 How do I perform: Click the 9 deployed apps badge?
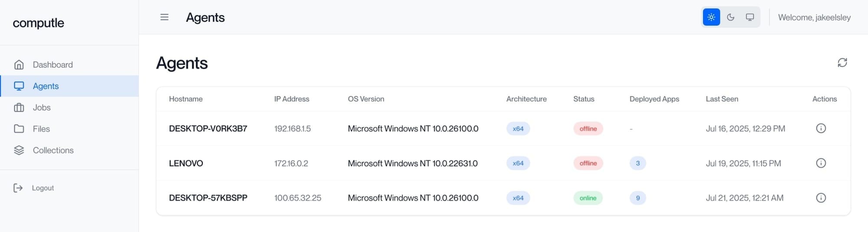coord(638,198)
